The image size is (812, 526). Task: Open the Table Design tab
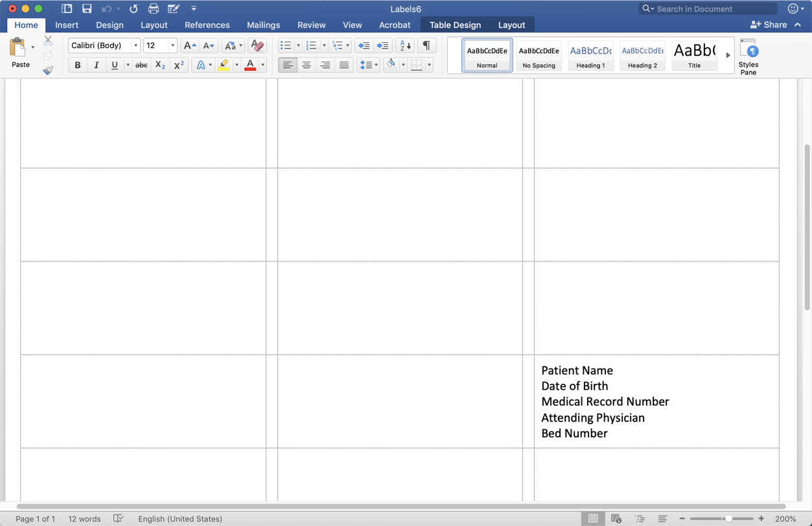tap(455, 25)
